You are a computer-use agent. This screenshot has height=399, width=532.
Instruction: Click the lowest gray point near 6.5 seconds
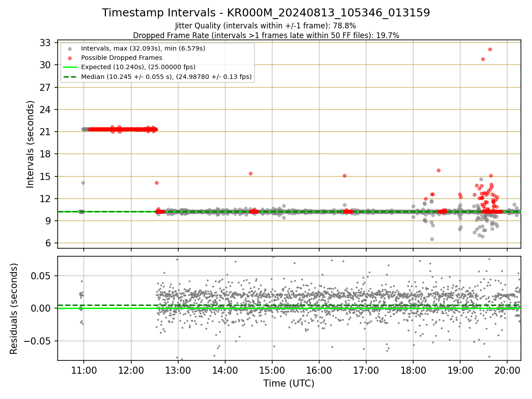pos(432,239)
